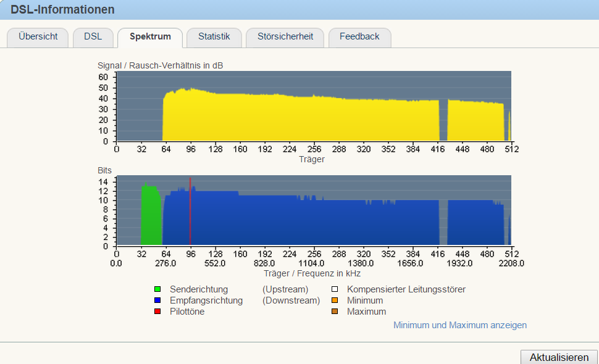
Task: Click the white Kompensierter Leitungsstörer swatch
Action: click(x=335, y=289)
